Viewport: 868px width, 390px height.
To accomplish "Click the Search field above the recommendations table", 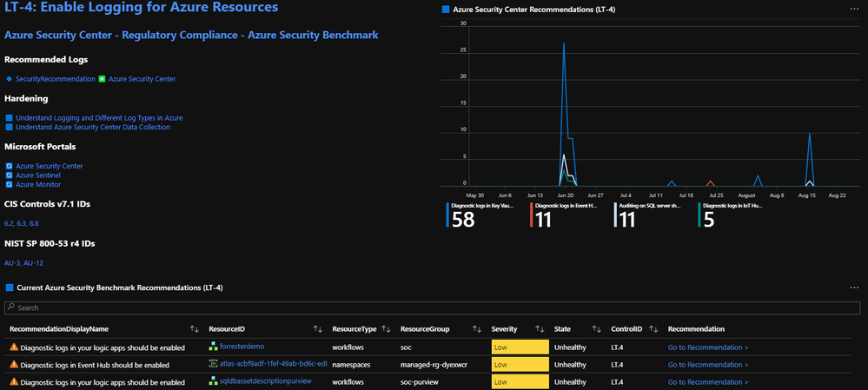I will pyautogui.click(x=433, y=307).
